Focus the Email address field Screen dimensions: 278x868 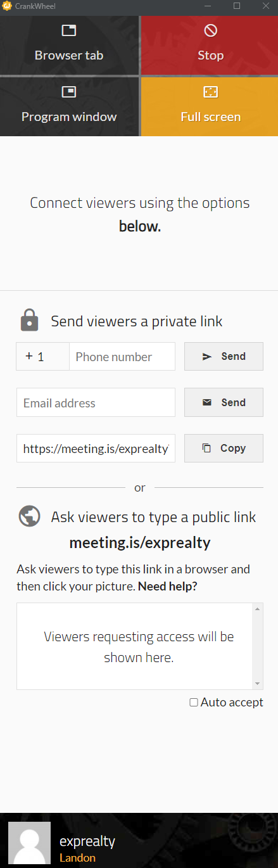(96, 402)
